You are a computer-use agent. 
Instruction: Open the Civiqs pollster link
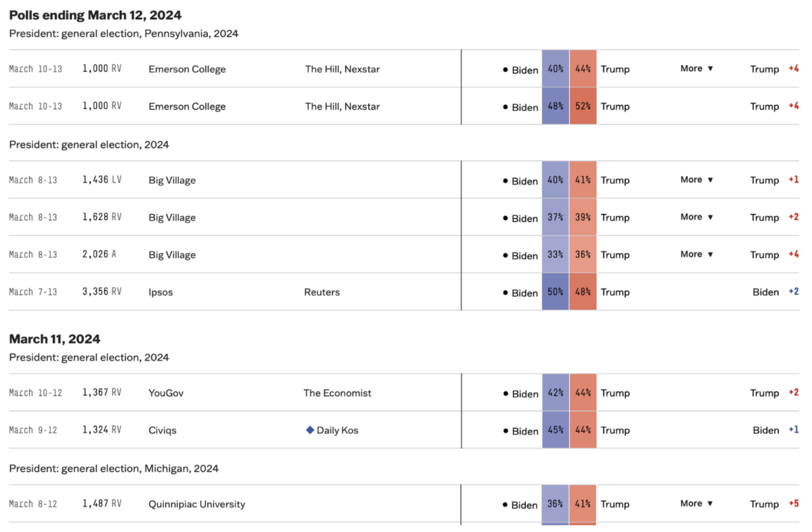[x=162, y=430]
